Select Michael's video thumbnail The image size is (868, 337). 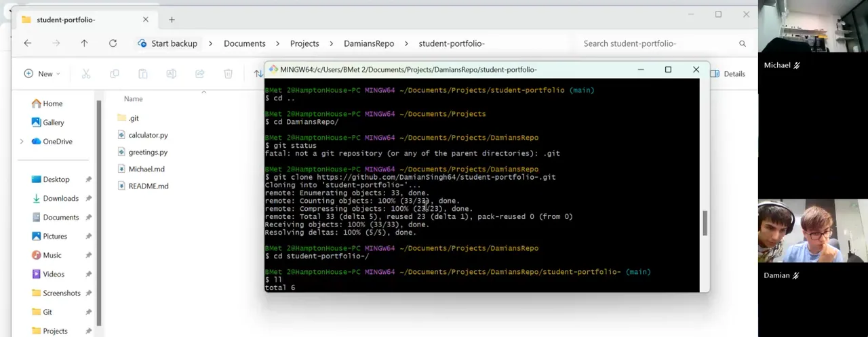click(x=813, y=26)
